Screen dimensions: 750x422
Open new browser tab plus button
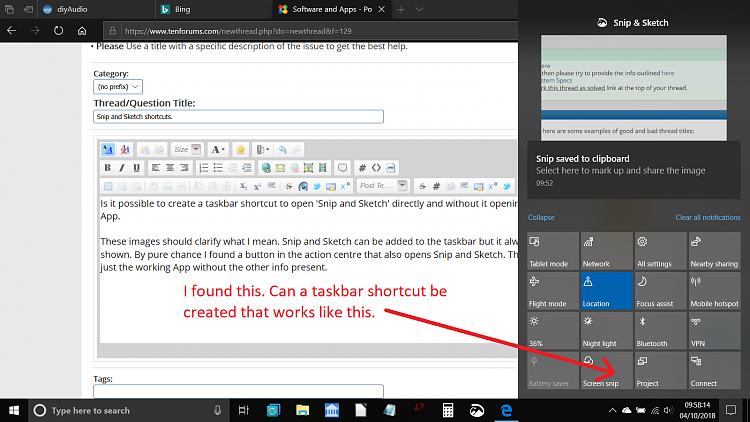pos(401,9)
